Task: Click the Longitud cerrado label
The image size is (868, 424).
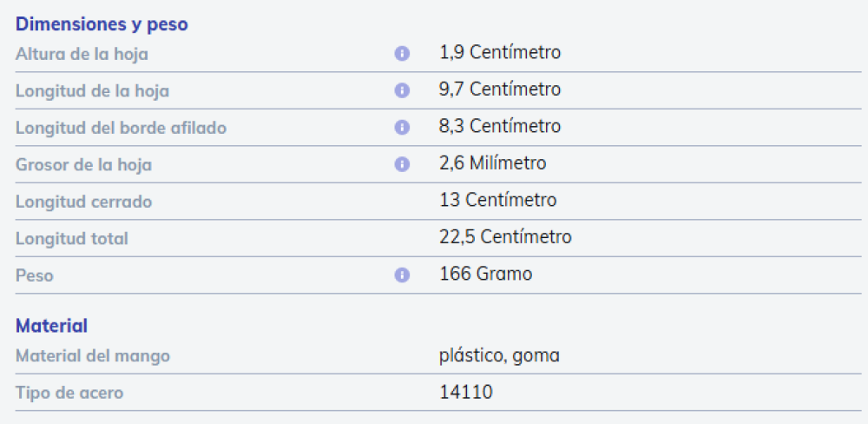Action: [83, 202]
